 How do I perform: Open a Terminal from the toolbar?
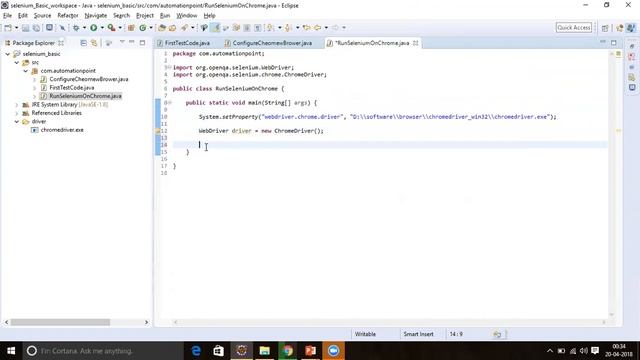49,28
